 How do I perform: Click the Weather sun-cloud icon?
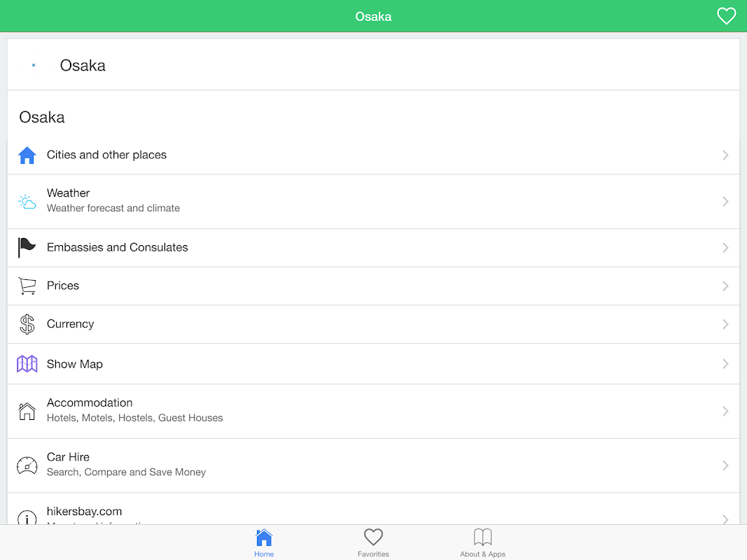point(27,202)
